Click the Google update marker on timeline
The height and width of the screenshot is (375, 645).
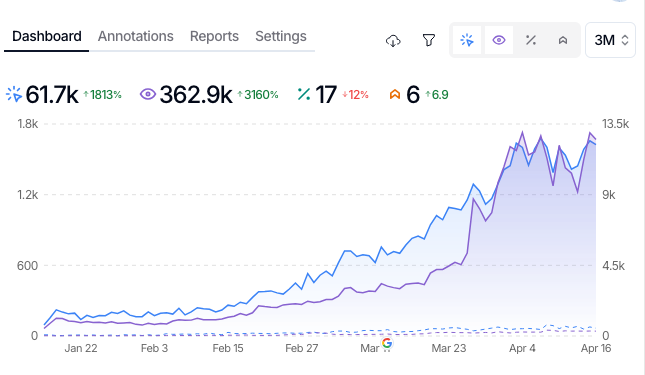click(x=387, y=343)
